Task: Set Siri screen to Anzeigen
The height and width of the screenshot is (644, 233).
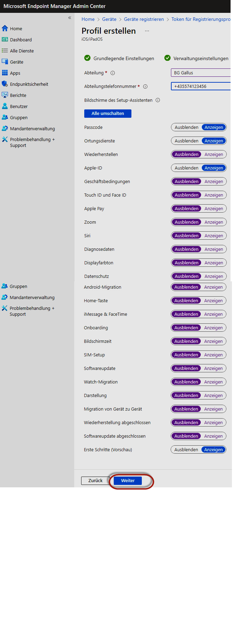Action: coord(214,236)
